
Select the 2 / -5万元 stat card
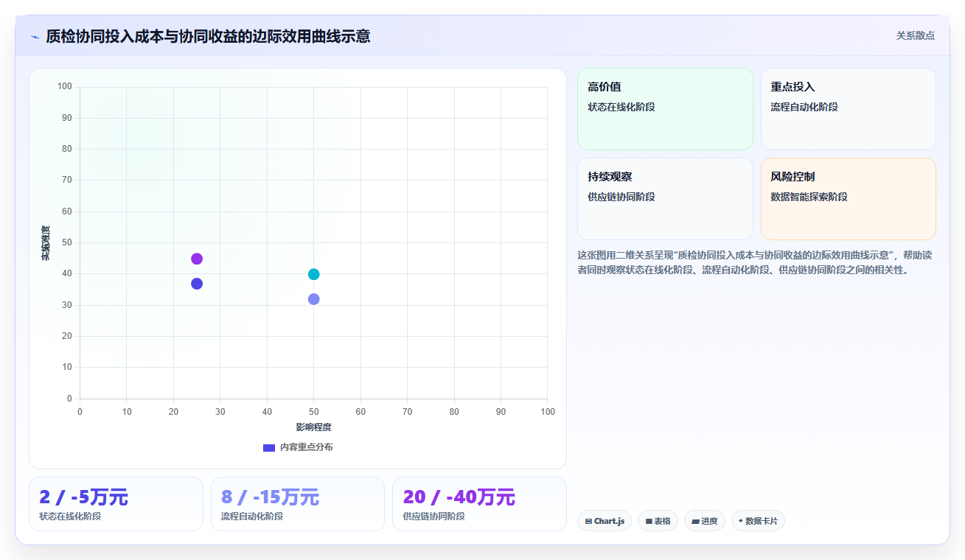(116, 504)
